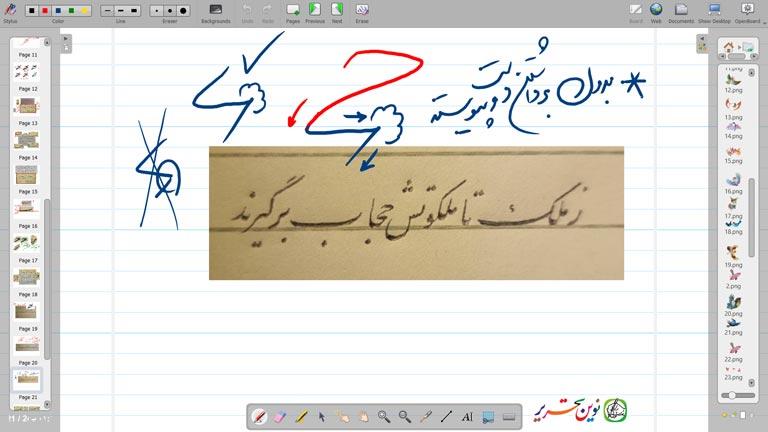Select the yellow Highlighter tool

click(x=301, y=416)
